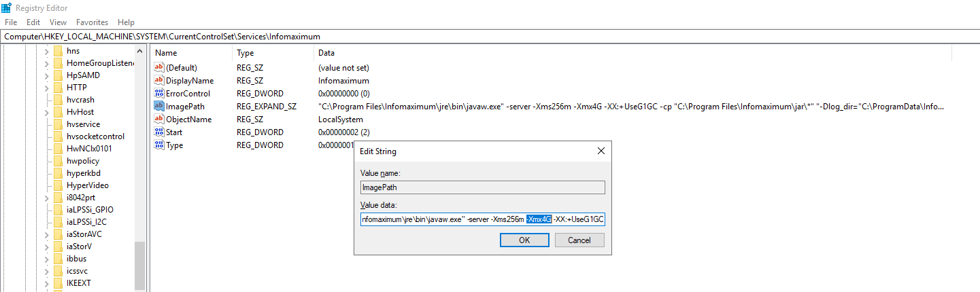Screen dimensions: 980x292
Task: Select the hvservice key in tree
Action: click(x=83, y=124)
